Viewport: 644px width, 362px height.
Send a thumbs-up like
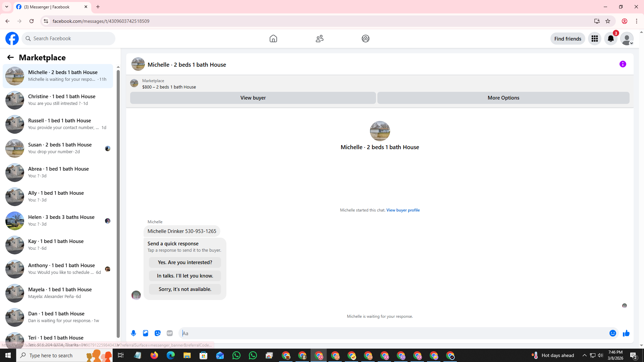pyautogui.click(x=626, y=333)
